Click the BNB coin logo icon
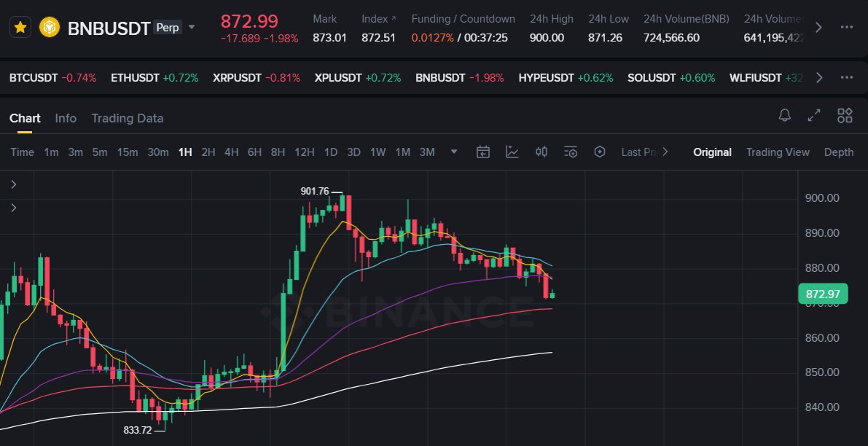This screenshot has width=868, height=446. click(x=50, y=27)
